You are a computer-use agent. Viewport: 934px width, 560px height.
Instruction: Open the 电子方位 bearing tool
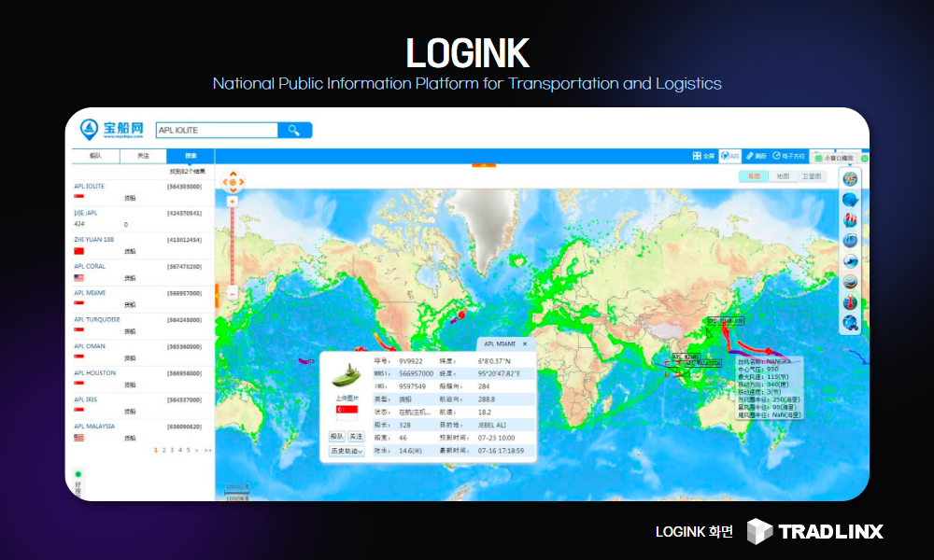pos(788,156)
